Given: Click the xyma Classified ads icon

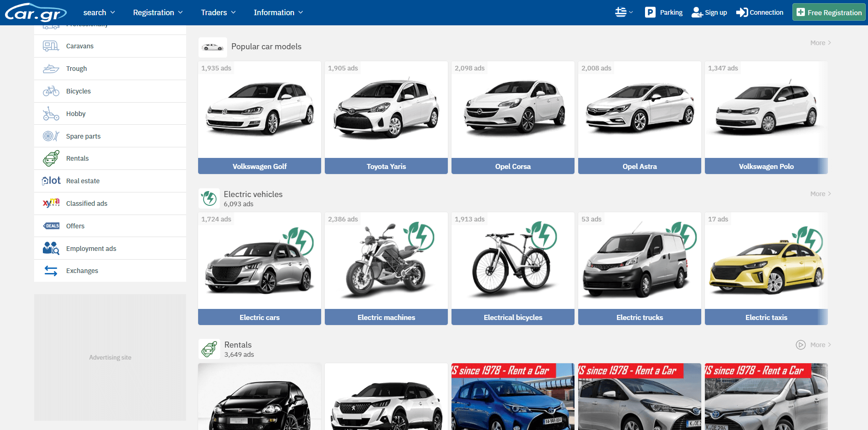Looking at the screenshot, I should tap(51, 203).
